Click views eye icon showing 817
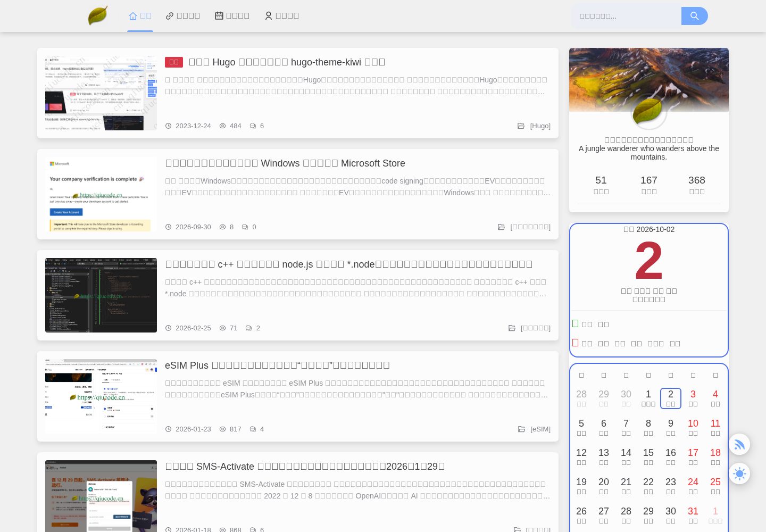The height and width of the screenshot is (532, 766). [x=223, y=429]
